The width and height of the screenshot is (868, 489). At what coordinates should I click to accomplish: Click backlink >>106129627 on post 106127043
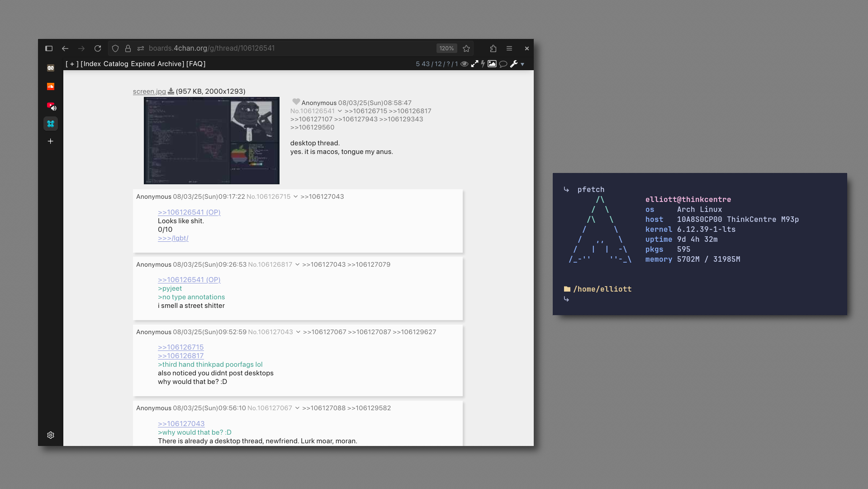[414, 332]
